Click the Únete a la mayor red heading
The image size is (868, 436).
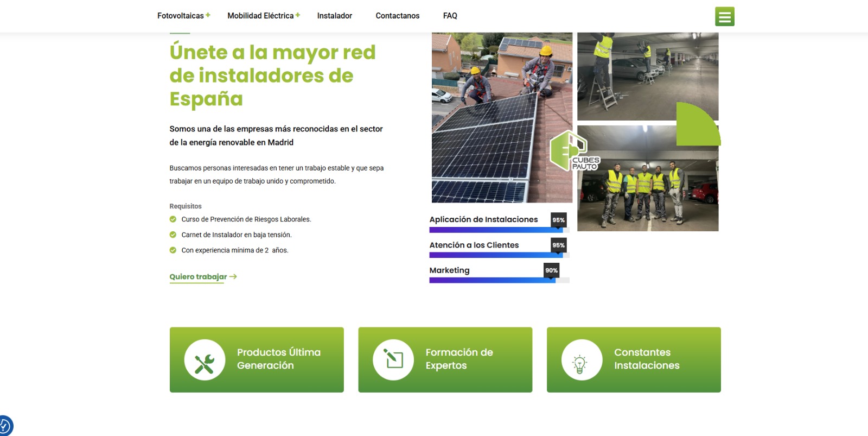point(272,75)
